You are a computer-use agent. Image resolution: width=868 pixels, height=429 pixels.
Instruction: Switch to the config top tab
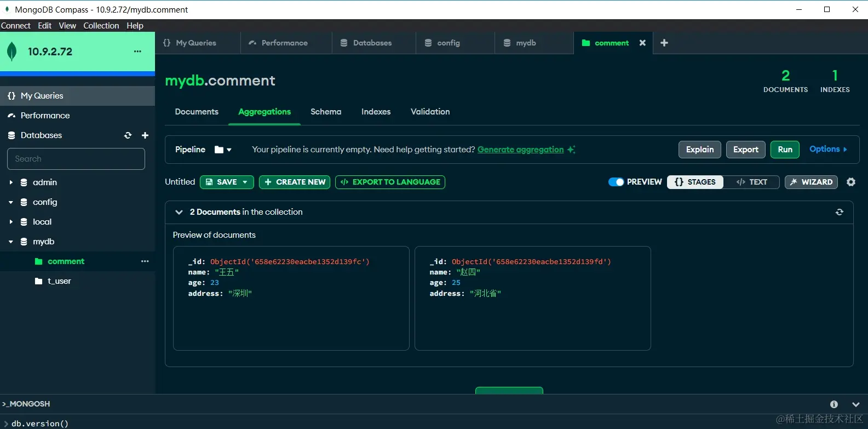[456, 43]
